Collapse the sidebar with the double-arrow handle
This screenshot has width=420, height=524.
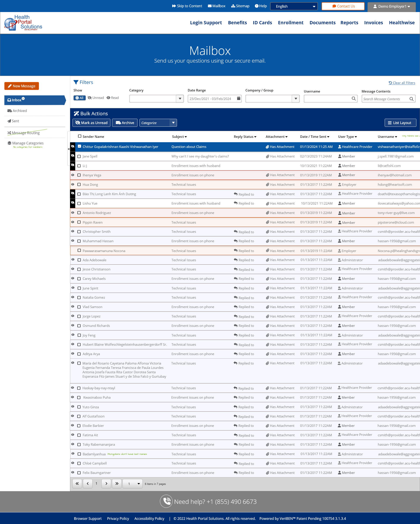point(69,149)
